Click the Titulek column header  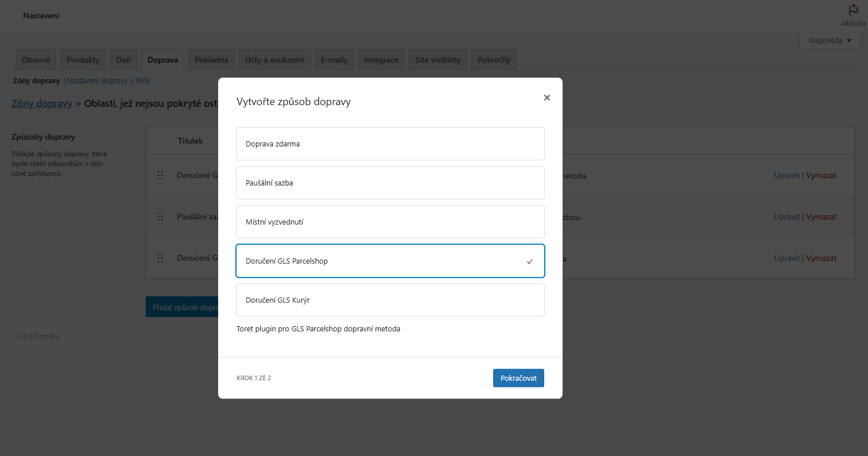point(190,141)
